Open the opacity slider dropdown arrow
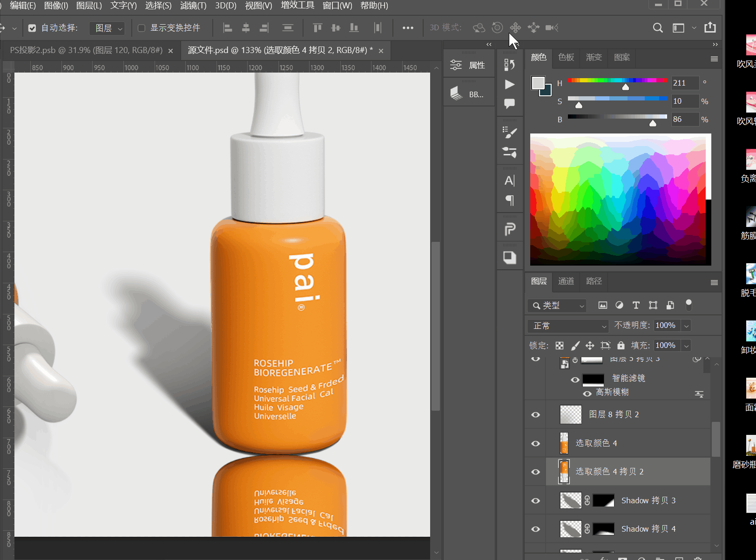 click(x=686, y=326)
